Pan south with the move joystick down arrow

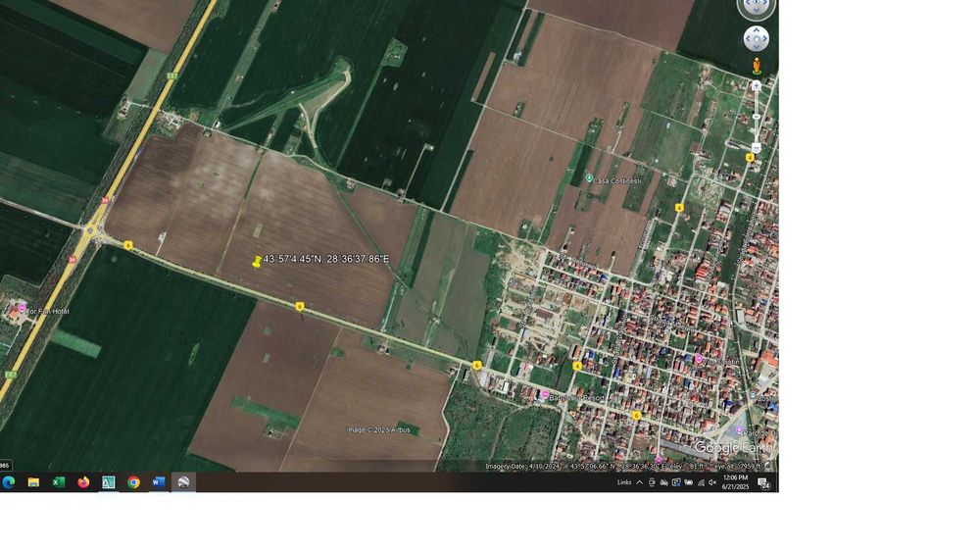pos(757,47)
